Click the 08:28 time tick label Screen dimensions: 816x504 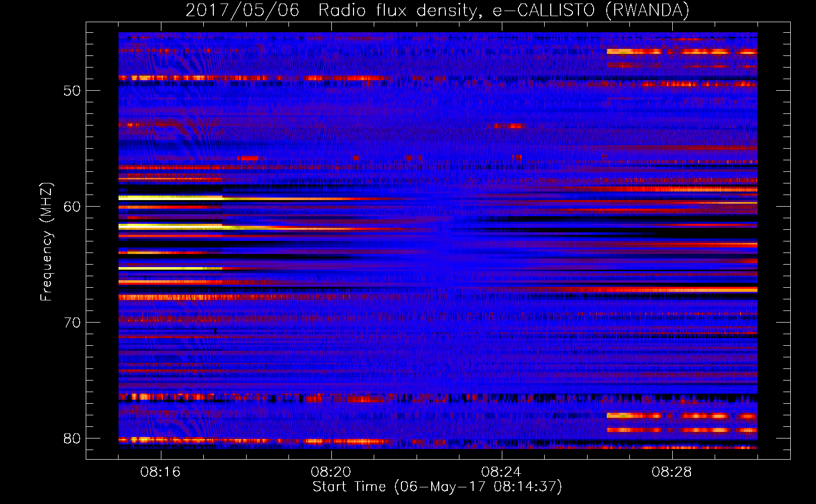tap(672, 472)
